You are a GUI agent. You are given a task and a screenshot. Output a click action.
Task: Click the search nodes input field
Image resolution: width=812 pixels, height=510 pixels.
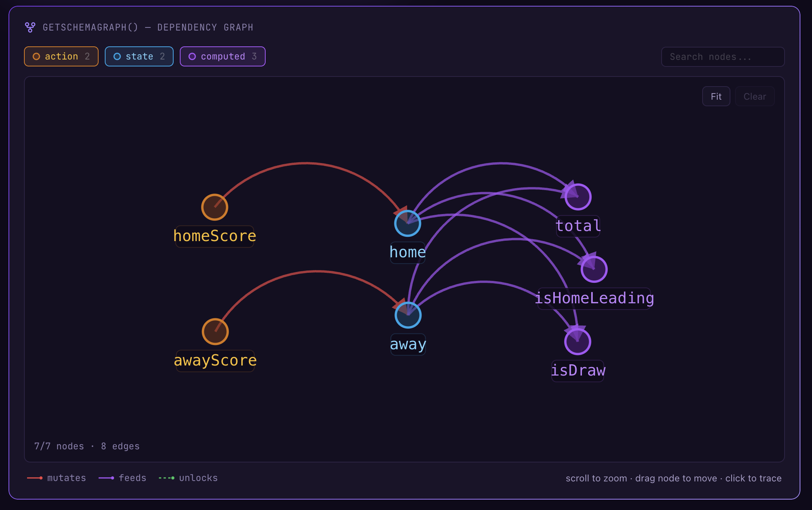pyautogui.click(x=722, y=56)
